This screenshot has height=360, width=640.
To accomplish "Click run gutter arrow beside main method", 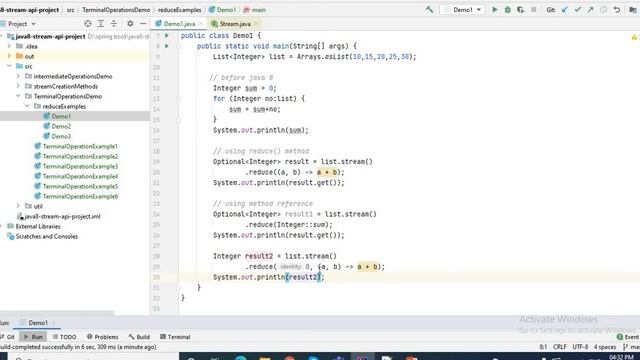I will pos(167,46).
